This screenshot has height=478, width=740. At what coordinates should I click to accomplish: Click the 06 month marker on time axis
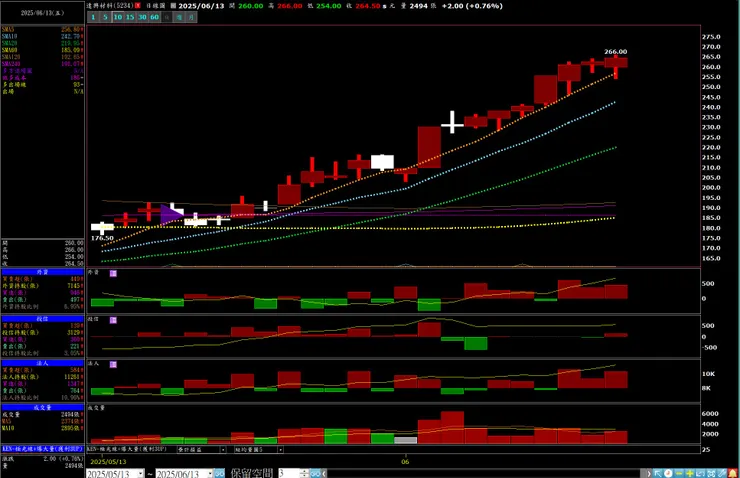click(x=405, y=461)
